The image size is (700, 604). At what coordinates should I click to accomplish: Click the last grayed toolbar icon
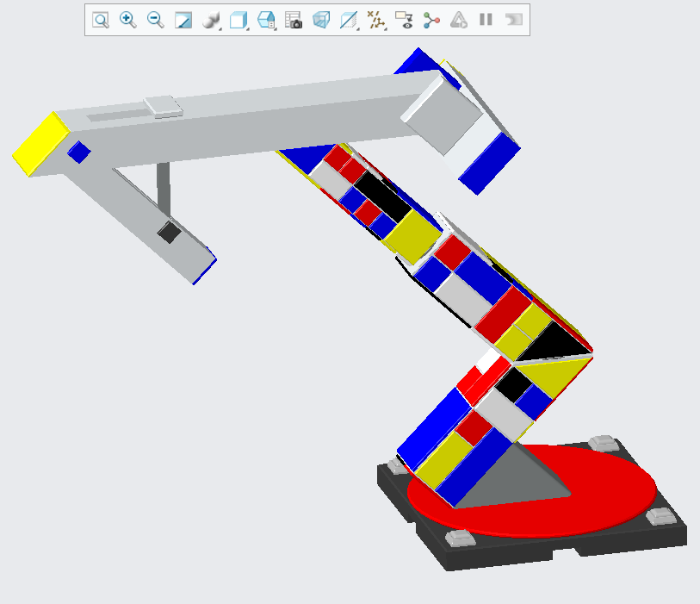pyautogui.click(x=514, y=20)
